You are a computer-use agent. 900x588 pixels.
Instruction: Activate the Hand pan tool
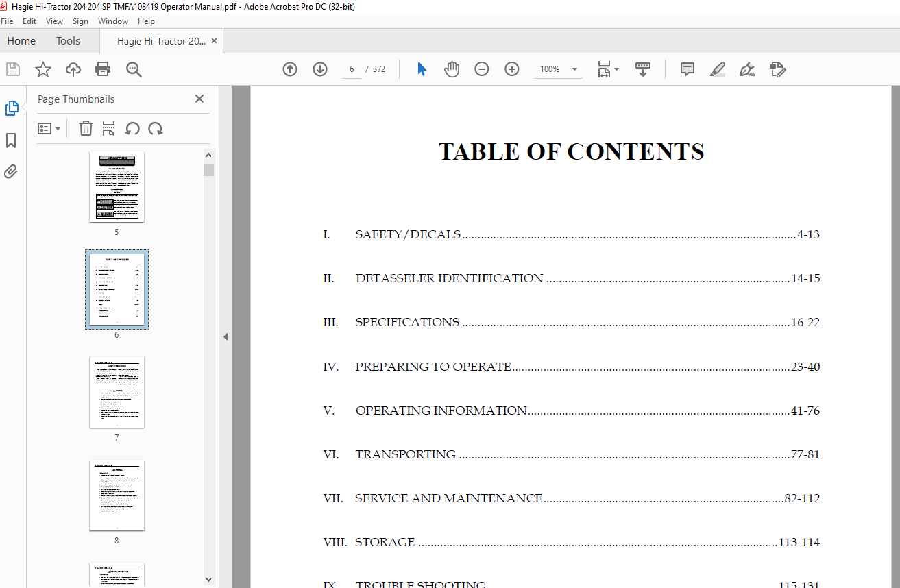pyautogui.click(x=452, y=69)
